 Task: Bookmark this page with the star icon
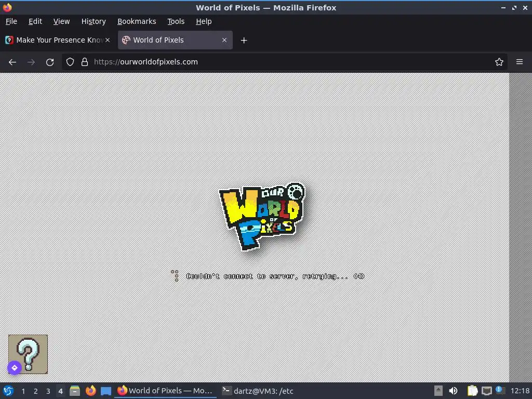click(x=499, y=62)
